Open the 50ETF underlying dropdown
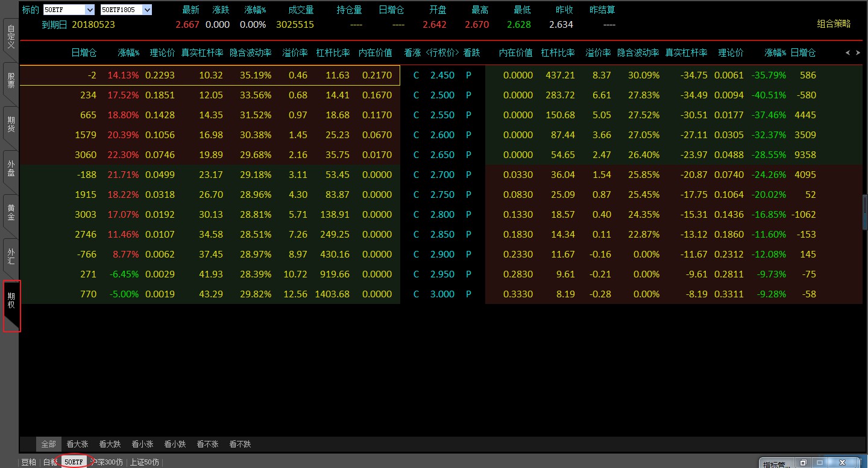The height and width of the screenshot is (468, 868). (x=90, y=10)
